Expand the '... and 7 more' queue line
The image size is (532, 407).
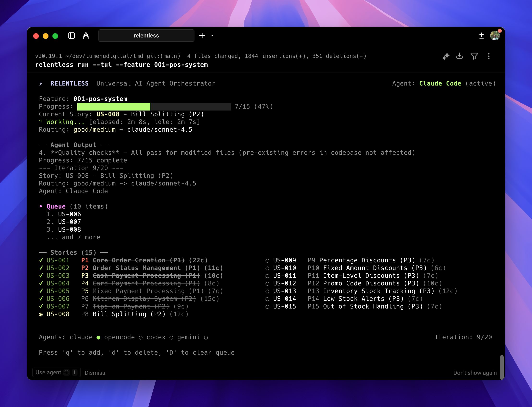pyautogui.click(x=73, y=237)
